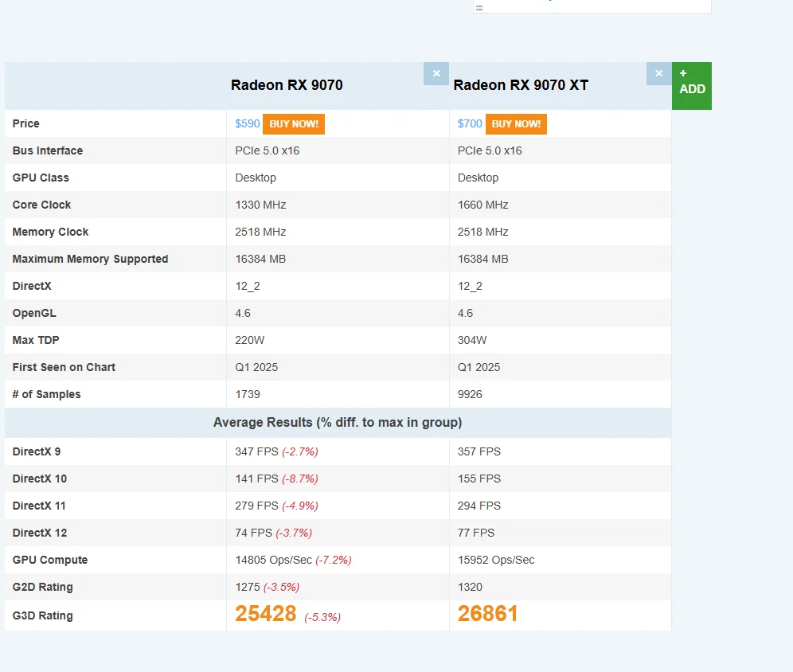Select Maximum Memory Supported label
The height and width of the screenshot is (672, 793).
coord(90,259)
